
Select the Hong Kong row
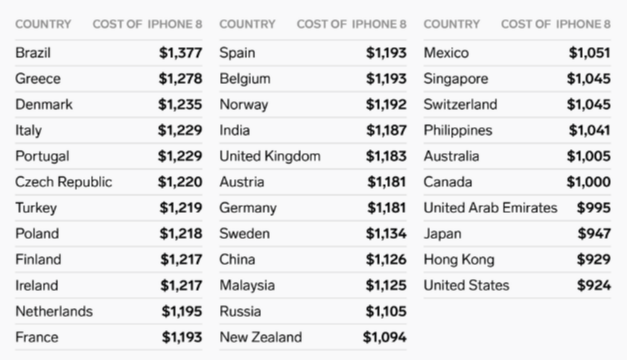[517, 260]
